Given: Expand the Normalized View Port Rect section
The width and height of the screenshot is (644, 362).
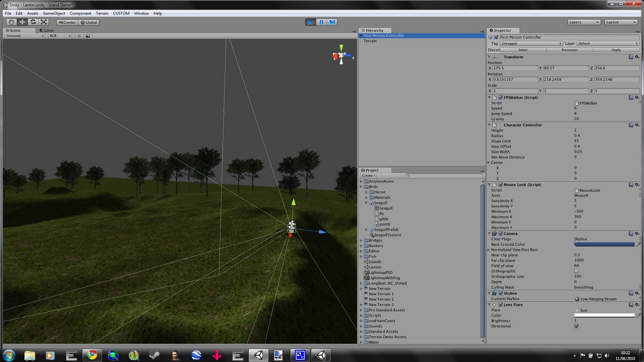Looking at the screenshot, I should point(489,249).
